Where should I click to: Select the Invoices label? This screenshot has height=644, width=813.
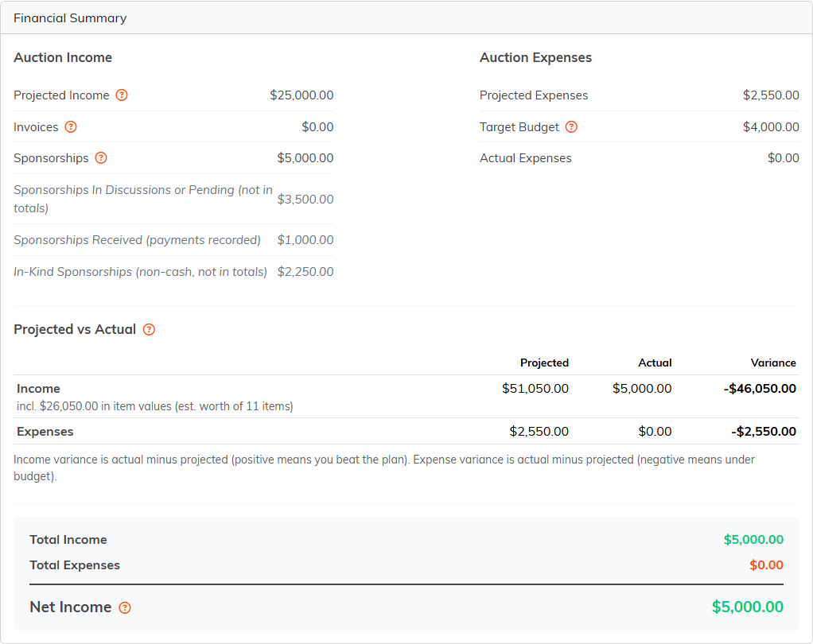pos(36,127)
